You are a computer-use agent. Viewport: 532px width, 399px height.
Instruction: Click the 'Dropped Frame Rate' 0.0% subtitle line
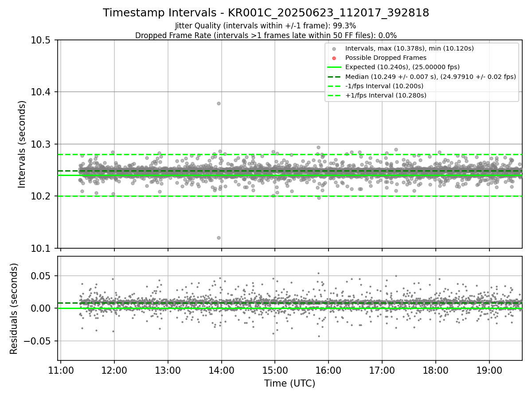[x=266, y=35]
